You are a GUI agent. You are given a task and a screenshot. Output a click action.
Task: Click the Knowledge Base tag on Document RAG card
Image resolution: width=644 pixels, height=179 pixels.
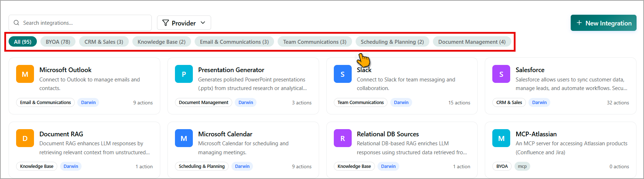pyautogui.click(x=36, y=166)
